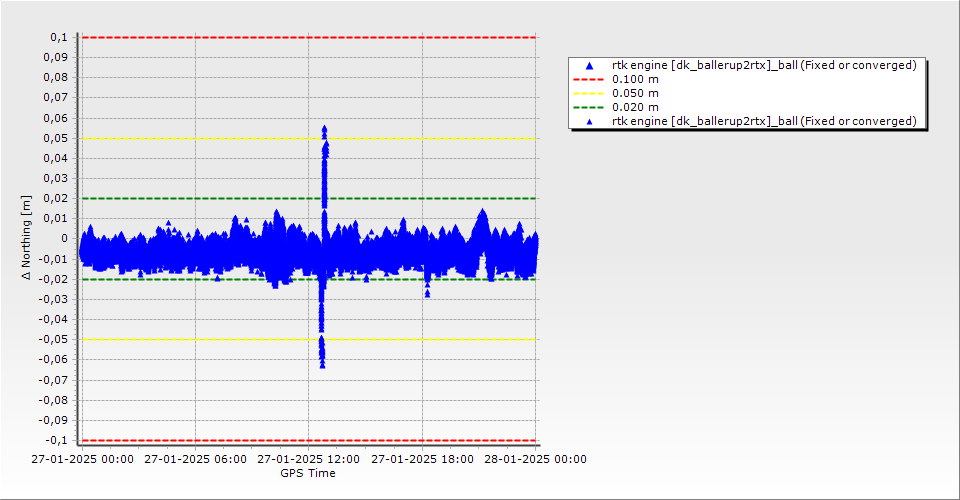The image size is (960, 500).
Task: Click the 0,1 y-axis label
Action: click(x=59, y=37)
